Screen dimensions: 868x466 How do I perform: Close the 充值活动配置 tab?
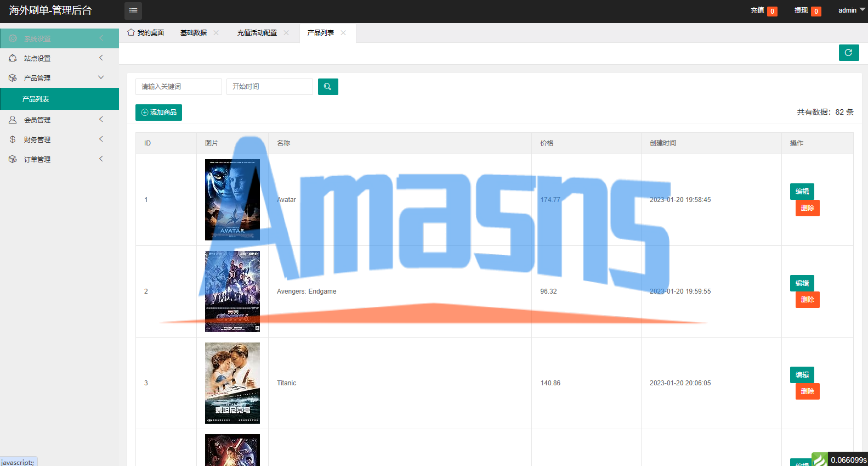[x=286, y=33]
